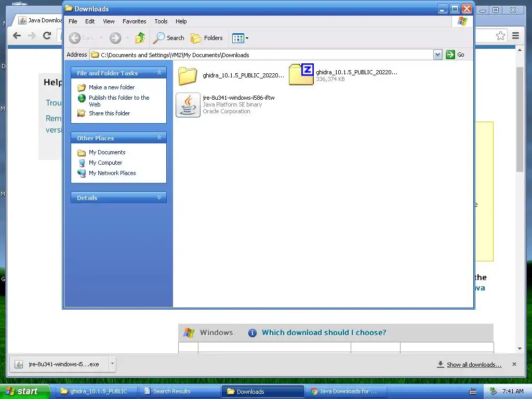Click the jre-8u341-windows-i586-iftw file name
532x399 pixels.
pos(238,97)
